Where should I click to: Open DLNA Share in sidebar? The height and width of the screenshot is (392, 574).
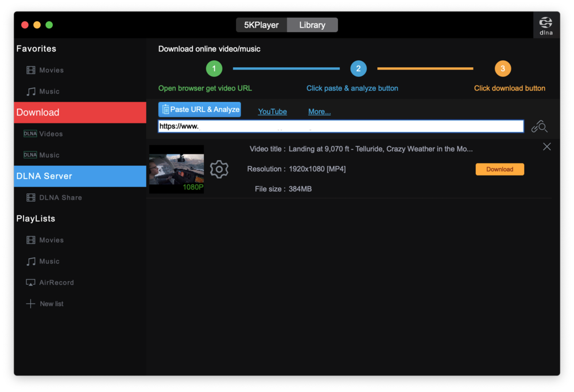tap(60, 197)
